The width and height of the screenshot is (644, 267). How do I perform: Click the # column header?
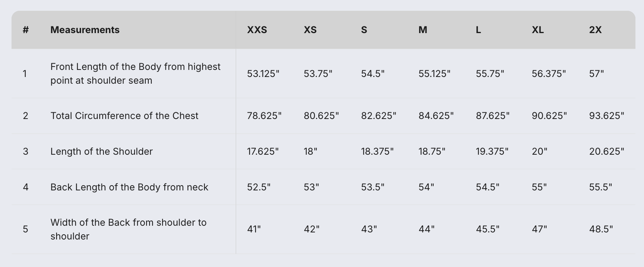[x=26, y=30]
